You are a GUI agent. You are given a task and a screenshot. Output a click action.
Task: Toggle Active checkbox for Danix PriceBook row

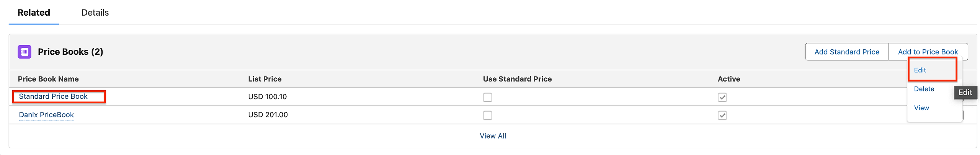point(722,115)
